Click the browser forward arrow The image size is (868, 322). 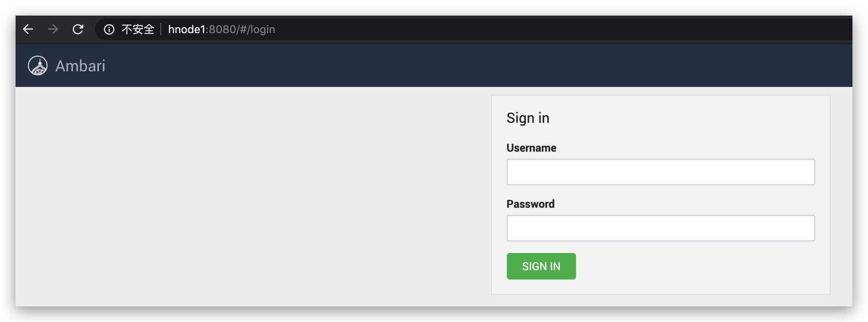tap(53, 29)
